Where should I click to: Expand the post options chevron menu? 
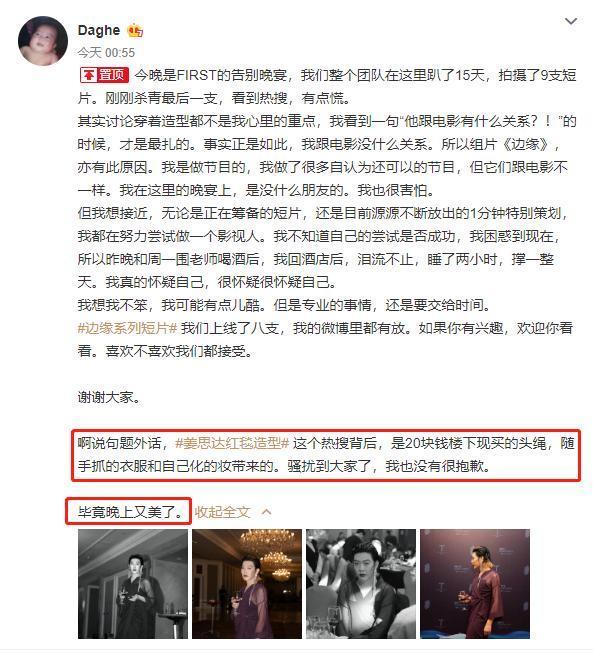tap(570, 21)
